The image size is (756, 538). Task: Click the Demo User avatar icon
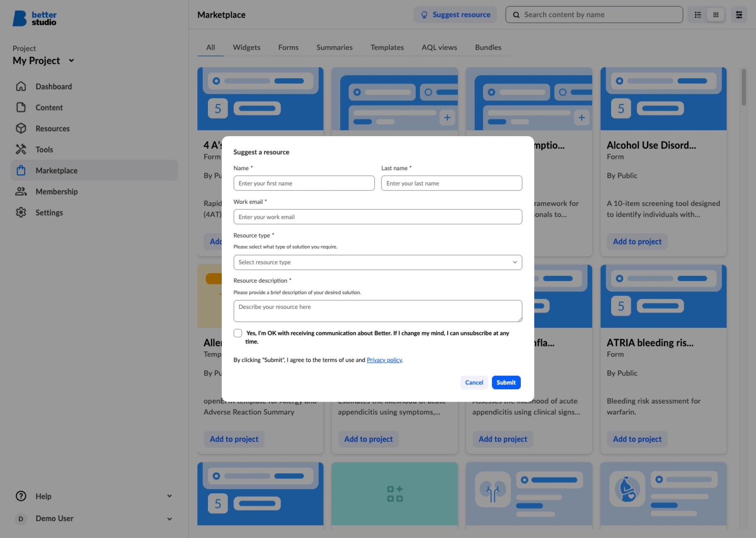pos(21,519)
